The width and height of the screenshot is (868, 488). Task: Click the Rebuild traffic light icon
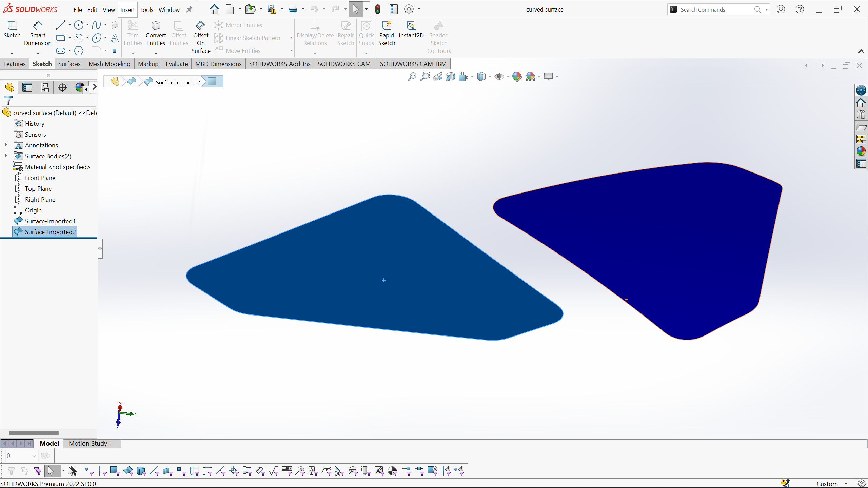tap(378, 9)
